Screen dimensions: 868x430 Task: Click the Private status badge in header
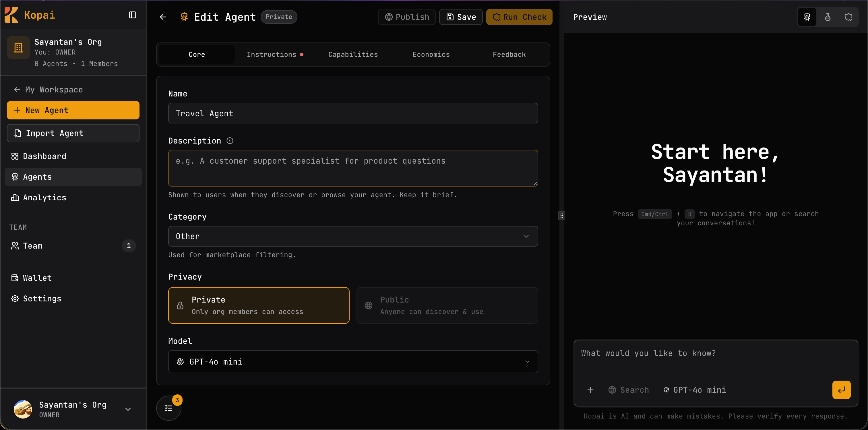point(279,17)
